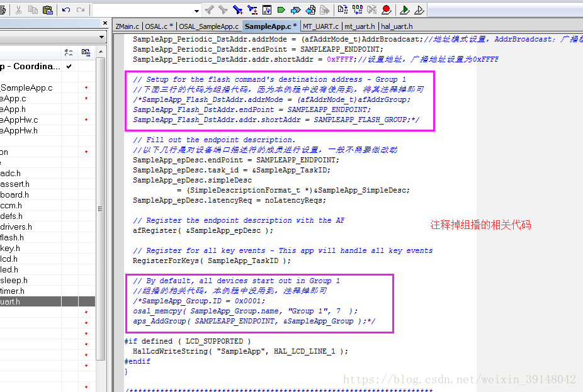Switch to the ZMain.c tab
The image size is (583, 392).
click(x=127, y=26)
